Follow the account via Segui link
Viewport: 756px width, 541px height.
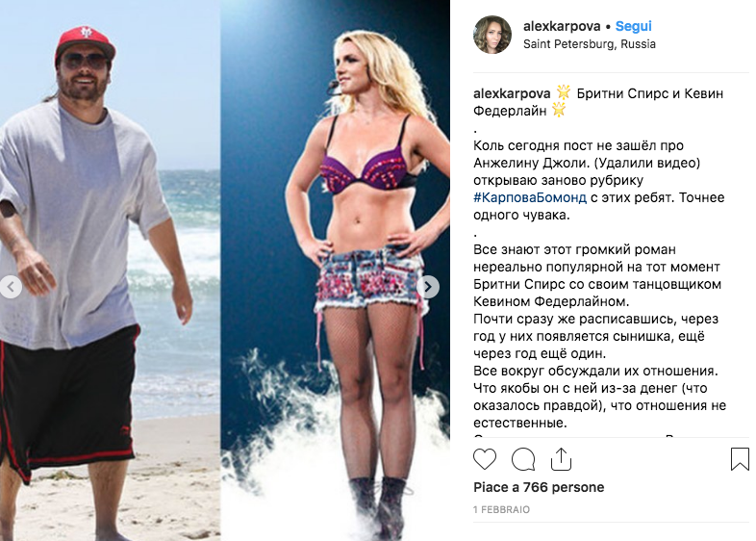(x=634, y=26)
